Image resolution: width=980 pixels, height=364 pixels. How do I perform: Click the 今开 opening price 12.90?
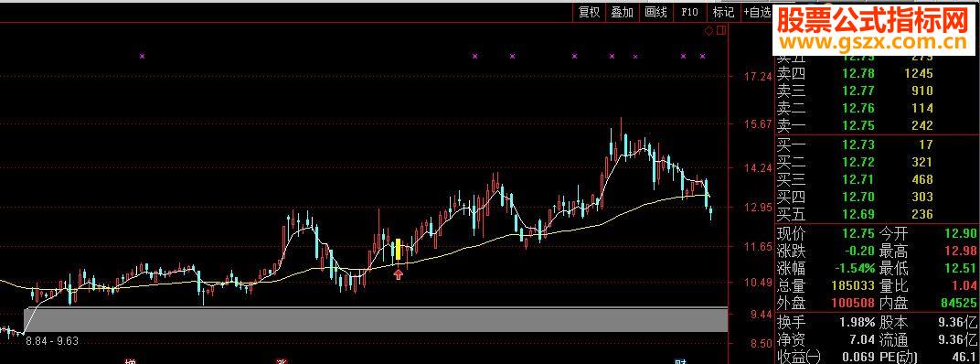(961, 234)
